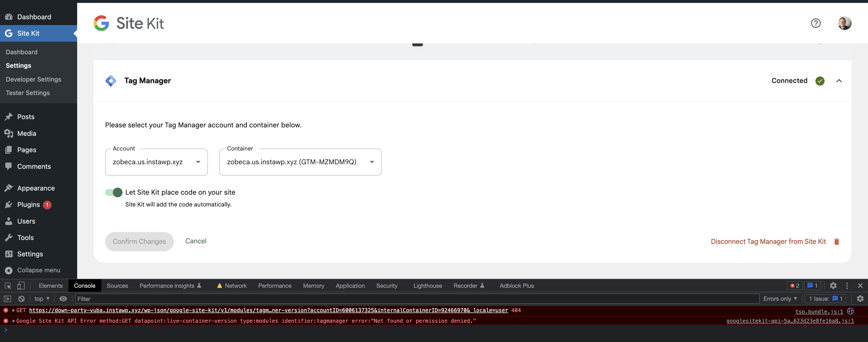Click the Media icon in admin sidebar
This screenshot has width=868, height=342.
9,133
